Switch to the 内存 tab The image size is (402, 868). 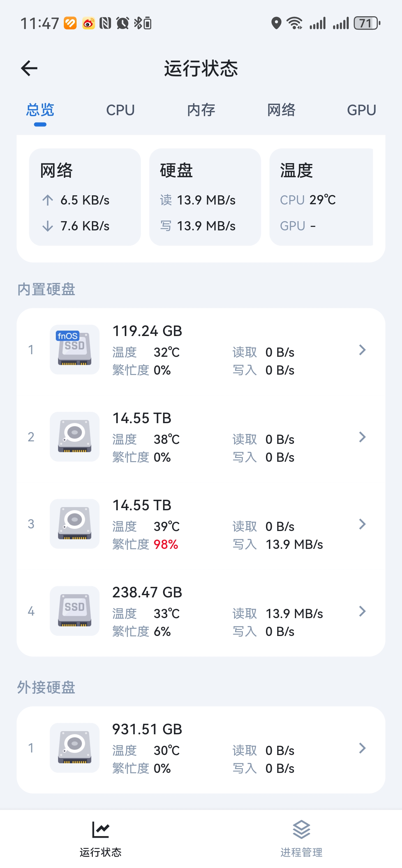(201, 110)
